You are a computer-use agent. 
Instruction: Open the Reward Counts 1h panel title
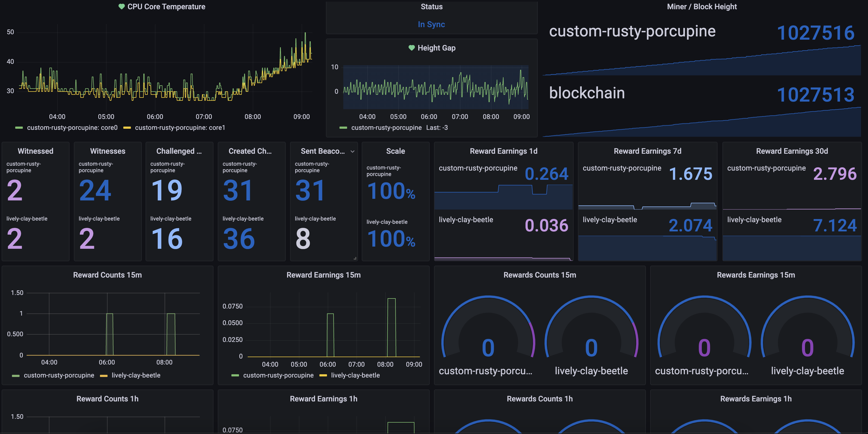pos(107,399)
